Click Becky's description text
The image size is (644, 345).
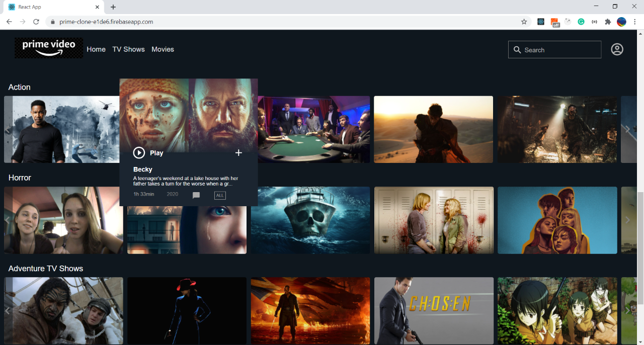[x=186, y=181]
